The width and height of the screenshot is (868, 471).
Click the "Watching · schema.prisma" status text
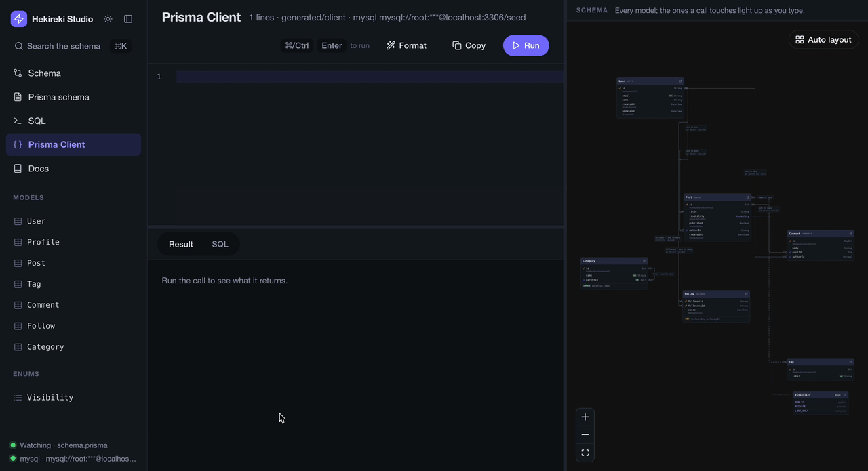(64, 445)
